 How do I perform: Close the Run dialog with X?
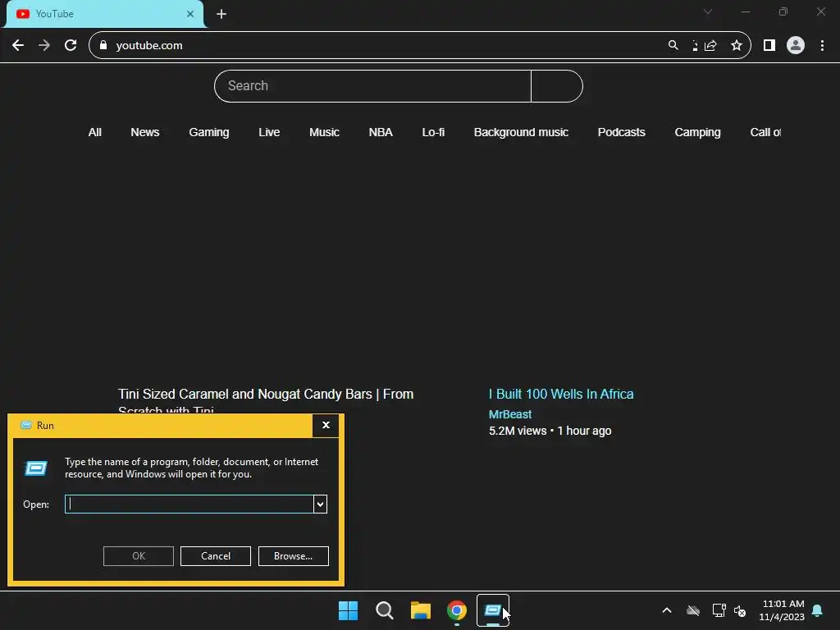click(326, 426)
